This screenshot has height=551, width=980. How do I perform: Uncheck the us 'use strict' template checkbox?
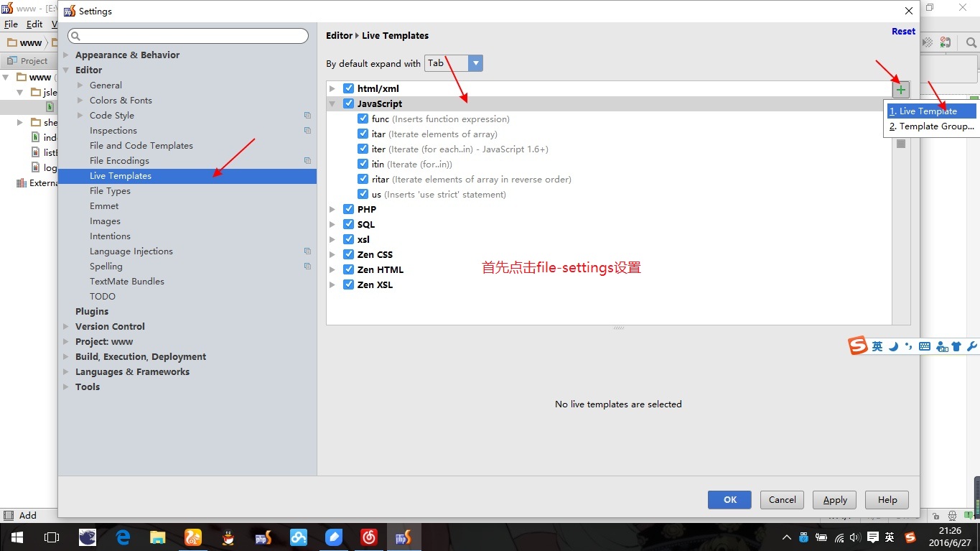point(363,194)
